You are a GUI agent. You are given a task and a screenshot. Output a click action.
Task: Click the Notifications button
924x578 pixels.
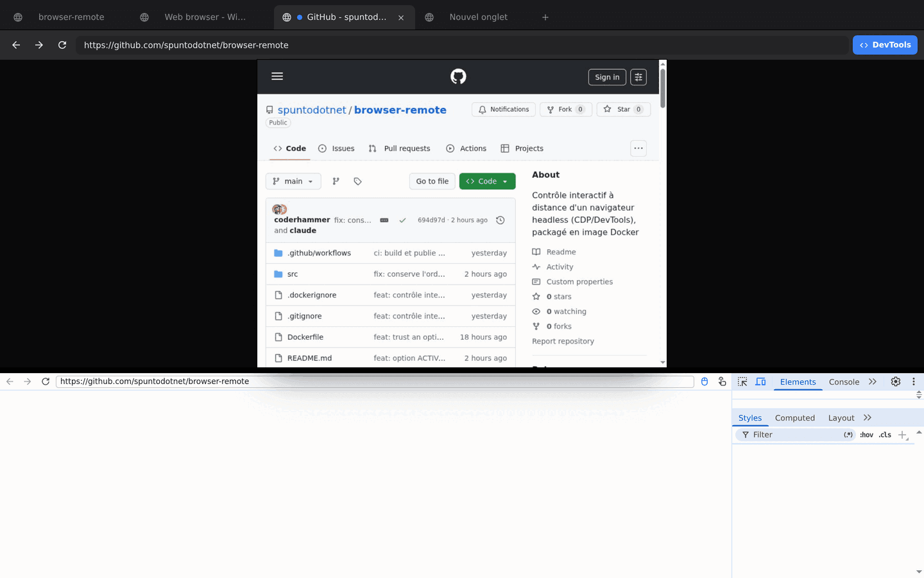(x=504, y=109)
